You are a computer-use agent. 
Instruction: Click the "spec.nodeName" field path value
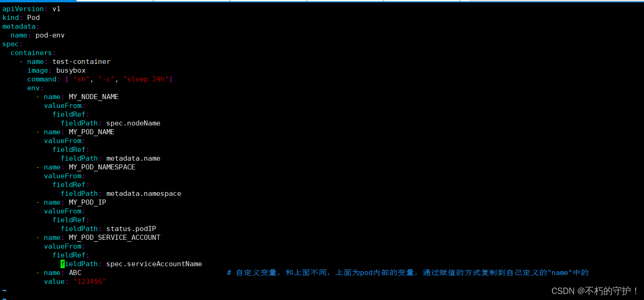133,123
